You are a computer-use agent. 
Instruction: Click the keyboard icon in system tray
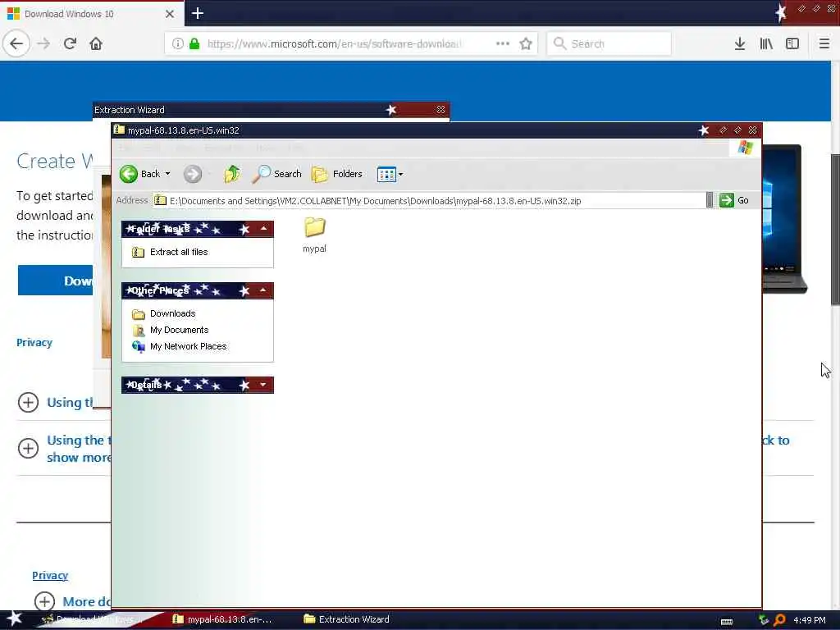pyautogui.click(x=727, y=622)
